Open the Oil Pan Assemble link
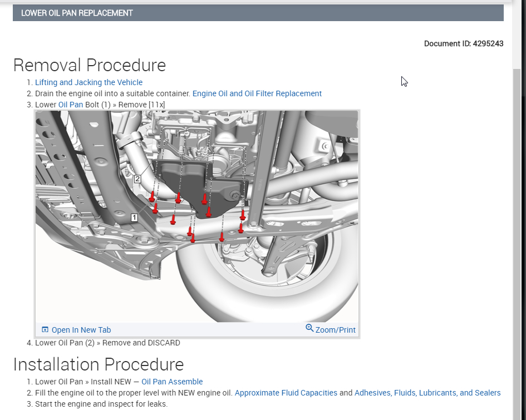526x420 pixels. (x=172, y=382)
